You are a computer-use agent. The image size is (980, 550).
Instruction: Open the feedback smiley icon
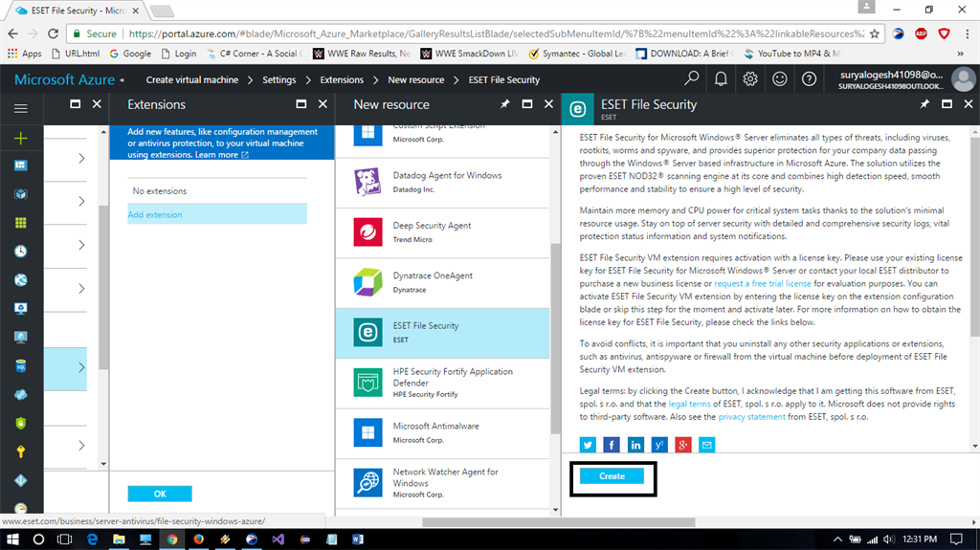click(779, 78)
